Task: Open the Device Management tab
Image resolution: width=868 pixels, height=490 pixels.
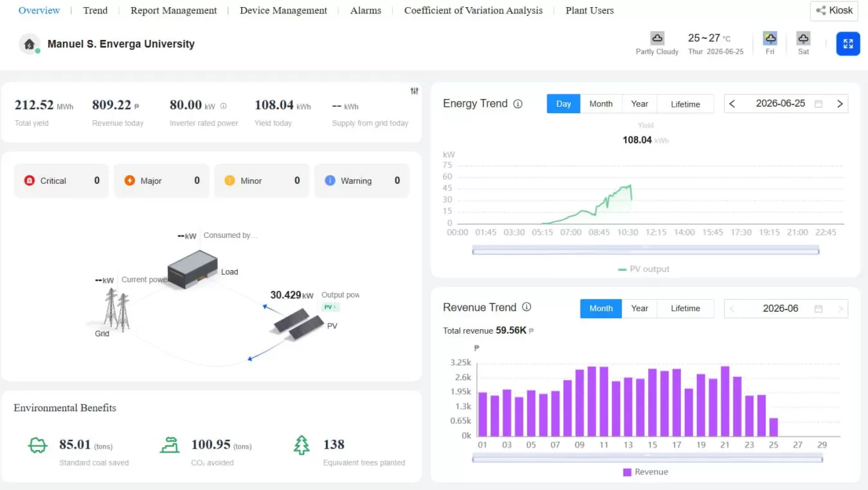Action: tap(284, 10)
